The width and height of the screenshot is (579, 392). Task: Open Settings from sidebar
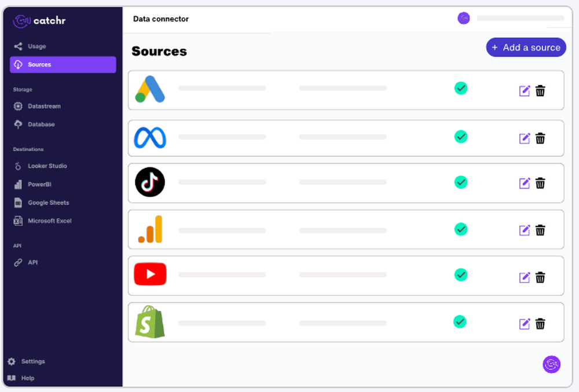(32, 361)
